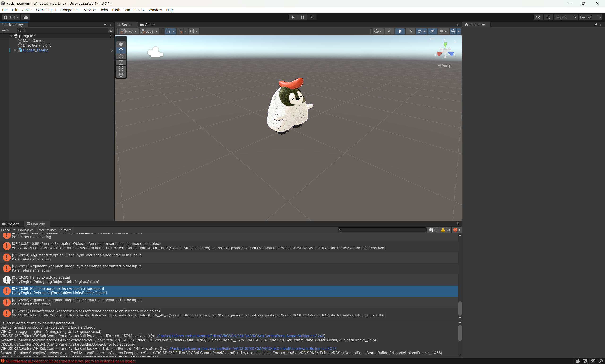Open the Undo History icon
Screen dimensions: 605x364
point(538,17)
